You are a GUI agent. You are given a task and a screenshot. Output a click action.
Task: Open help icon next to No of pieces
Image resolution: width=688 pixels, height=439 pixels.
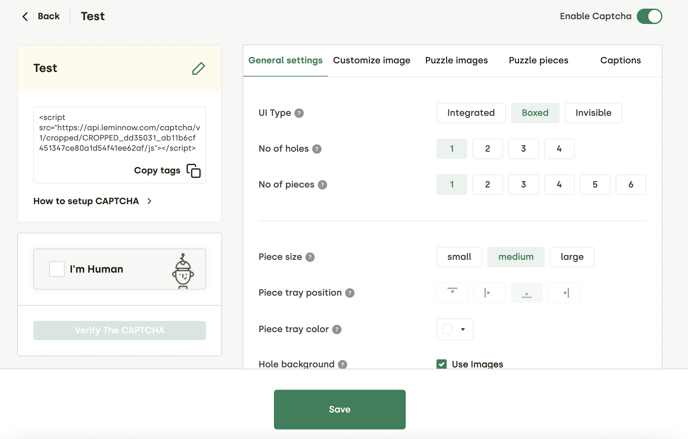(x=322, y=185)
